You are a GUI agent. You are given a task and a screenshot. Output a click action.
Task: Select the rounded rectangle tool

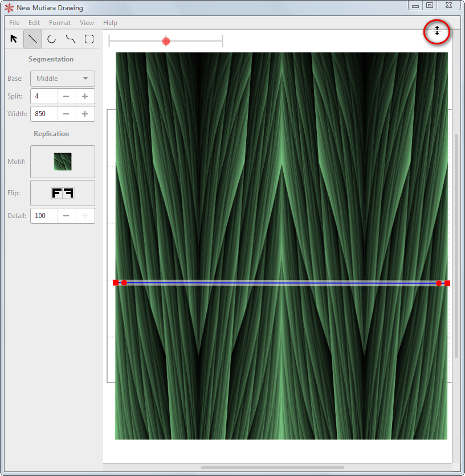click(x=89, y=39)
